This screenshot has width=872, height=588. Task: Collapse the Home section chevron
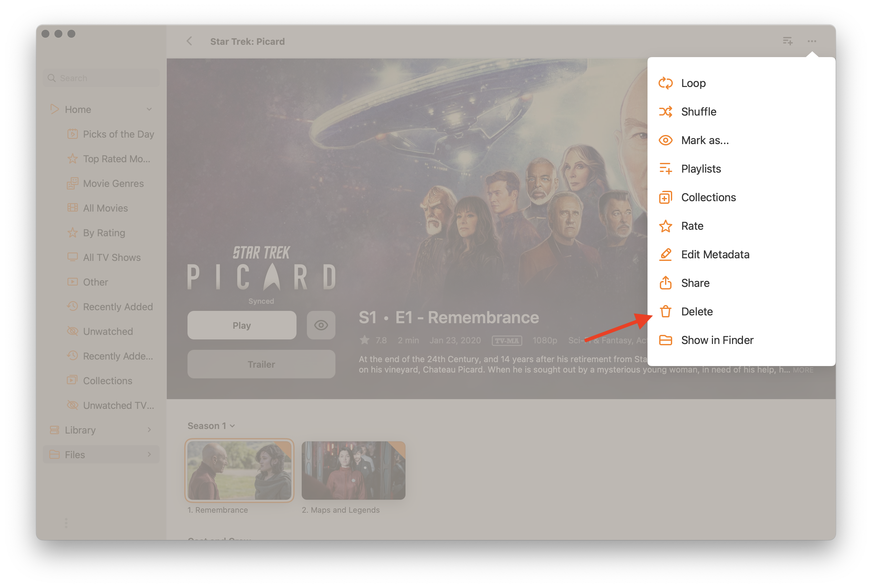(x=149, y=109)
